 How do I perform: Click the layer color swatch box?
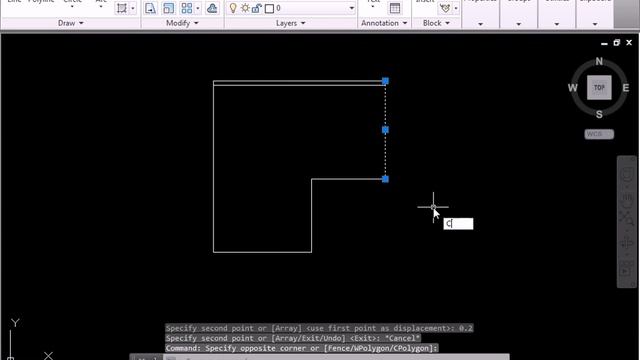[269, 8]
